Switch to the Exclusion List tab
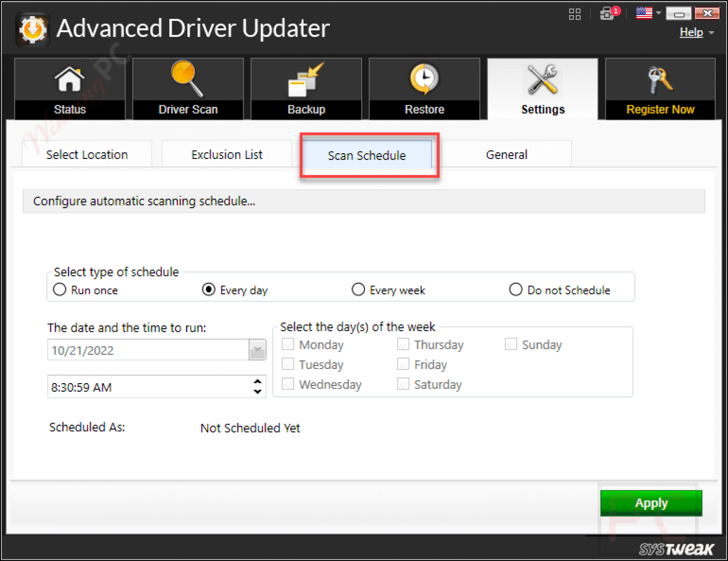728x561 pixels. [227, 154]
